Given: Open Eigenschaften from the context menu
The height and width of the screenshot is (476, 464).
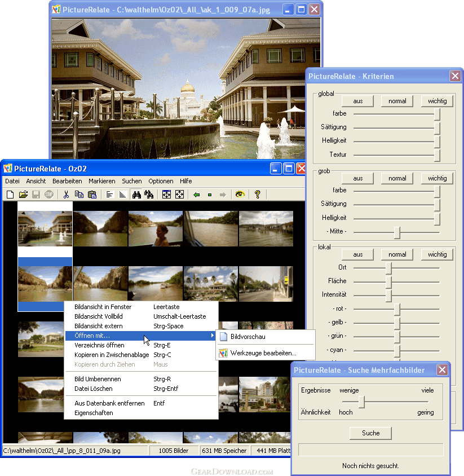Looking at the screenshot, I should pos(142,413).
